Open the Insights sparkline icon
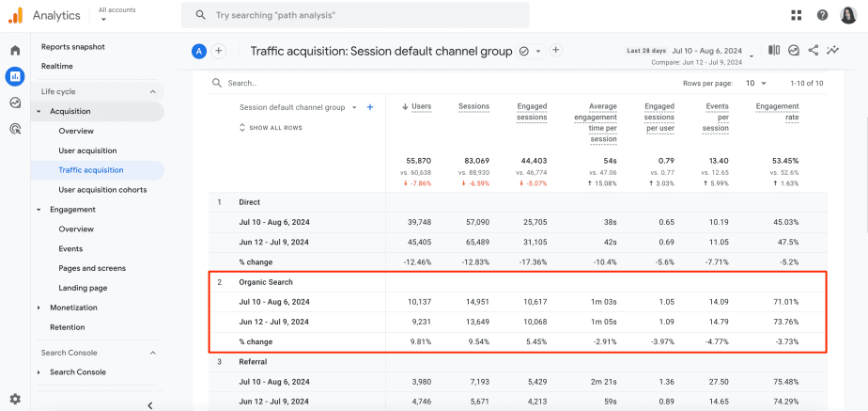 [x=794, y=51]
